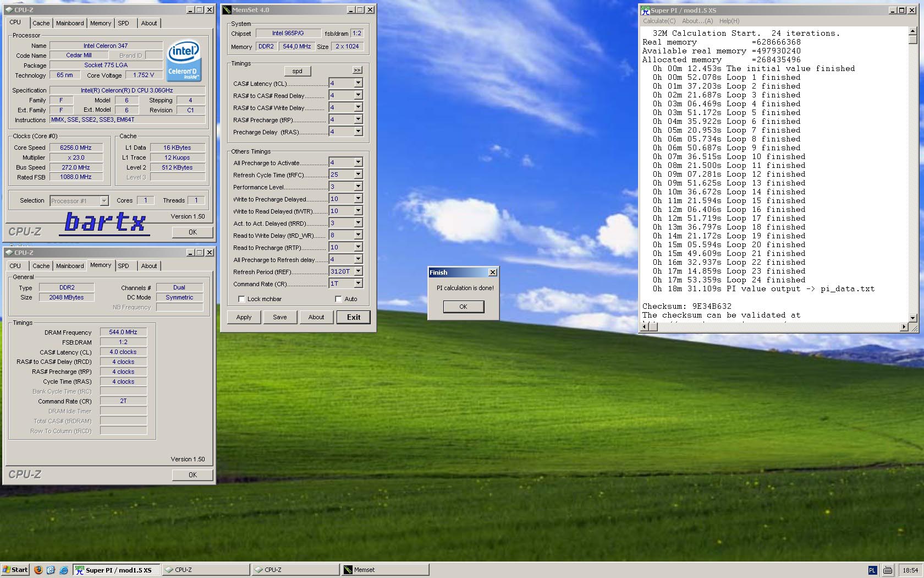Screen dimensions: 924x578
Task: Open the Windows Start menu
Action: pyautogui.click(x=15, y=570)
